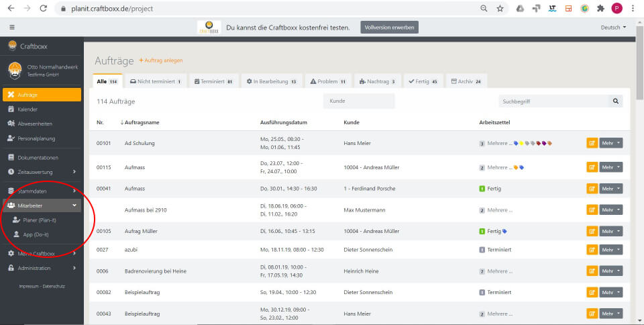Screen dimensions: 644x325
Task: Edit order Aufmass bei 2910
Action: point(592,210)
